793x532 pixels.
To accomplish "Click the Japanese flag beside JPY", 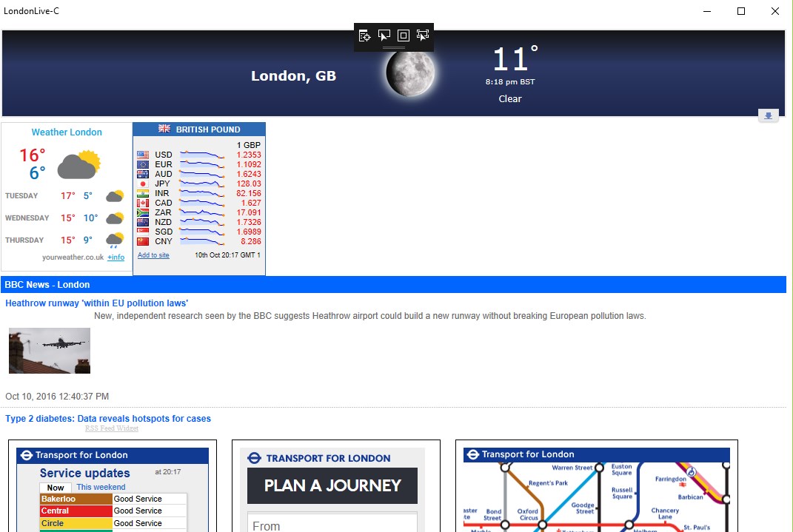I will click(x=143, y=183).
